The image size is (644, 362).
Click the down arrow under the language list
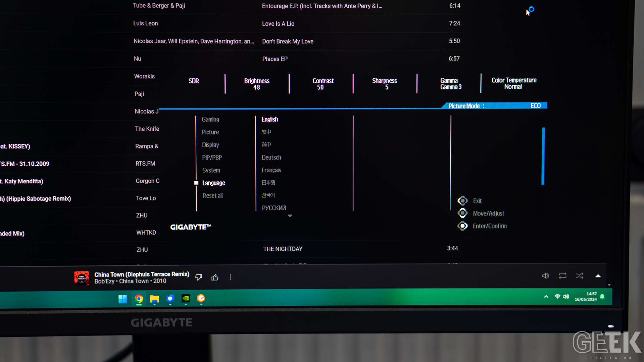(290, 216)
